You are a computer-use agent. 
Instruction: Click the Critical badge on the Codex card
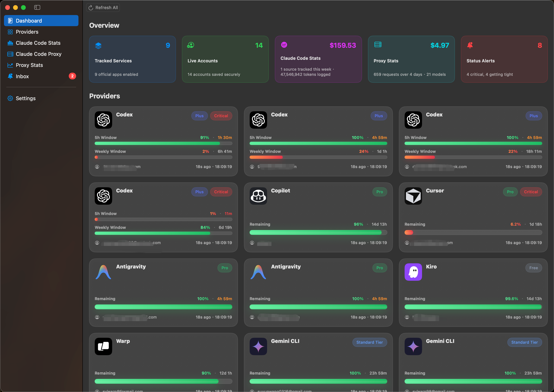tap(221, 116)
